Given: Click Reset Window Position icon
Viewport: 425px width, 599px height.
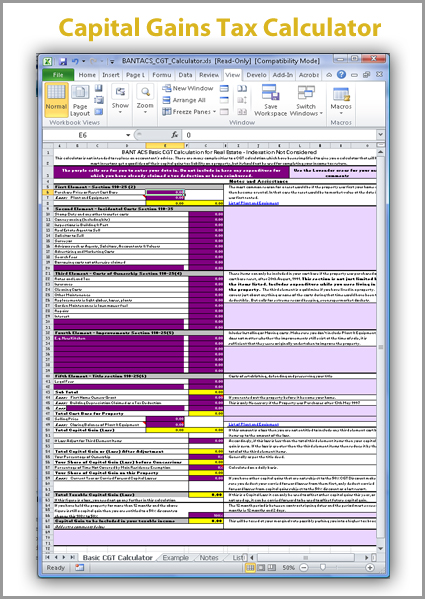Looking at the screenshot, I should [242, 112].
